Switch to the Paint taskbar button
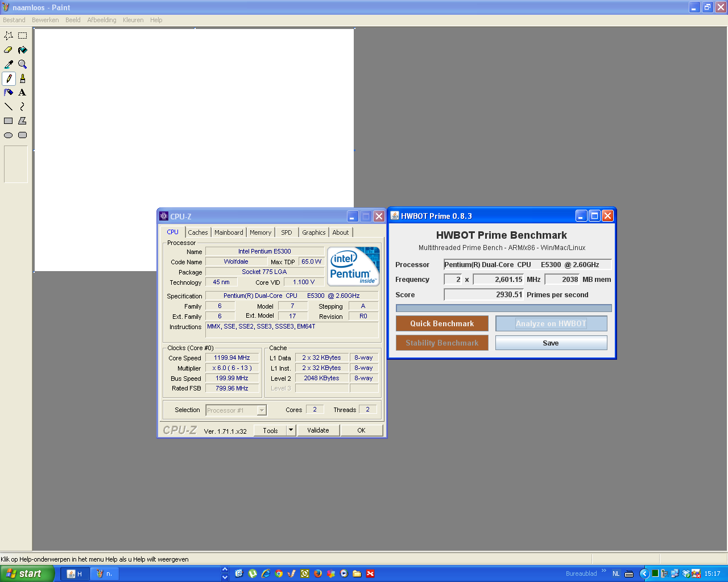Viewport: 728px width, 582px height. click(104, 574)
